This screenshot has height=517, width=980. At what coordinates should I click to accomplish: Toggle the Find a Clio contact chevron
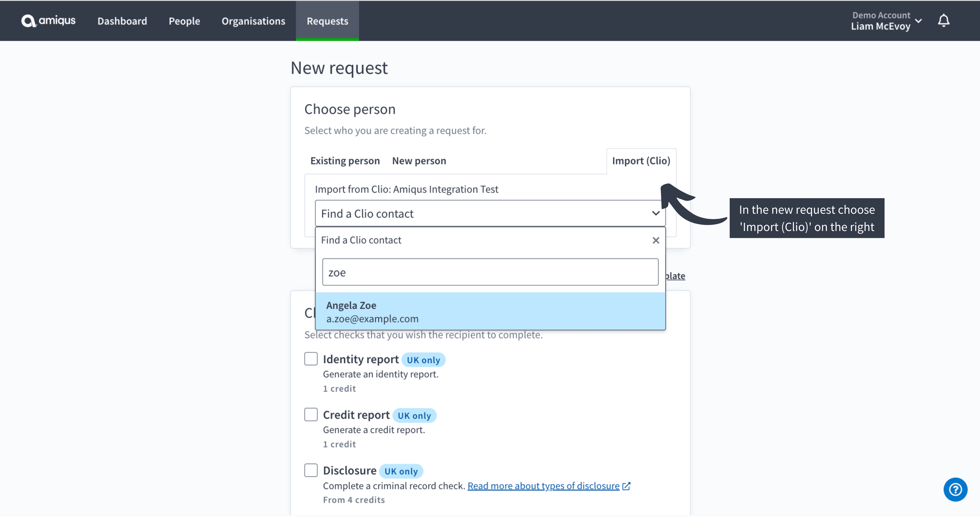click(656, 213)
